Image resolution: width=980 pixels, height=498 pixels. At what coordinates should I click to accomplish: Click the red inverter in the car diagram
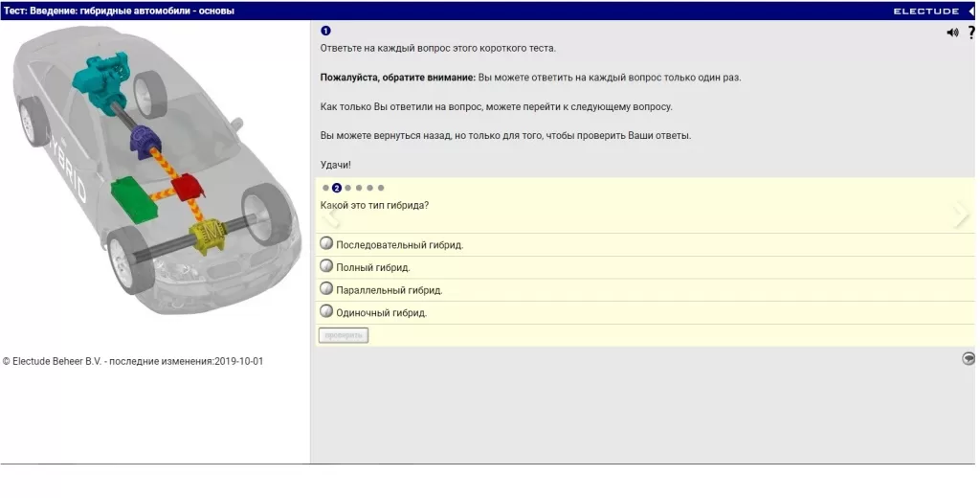(189, 188)
